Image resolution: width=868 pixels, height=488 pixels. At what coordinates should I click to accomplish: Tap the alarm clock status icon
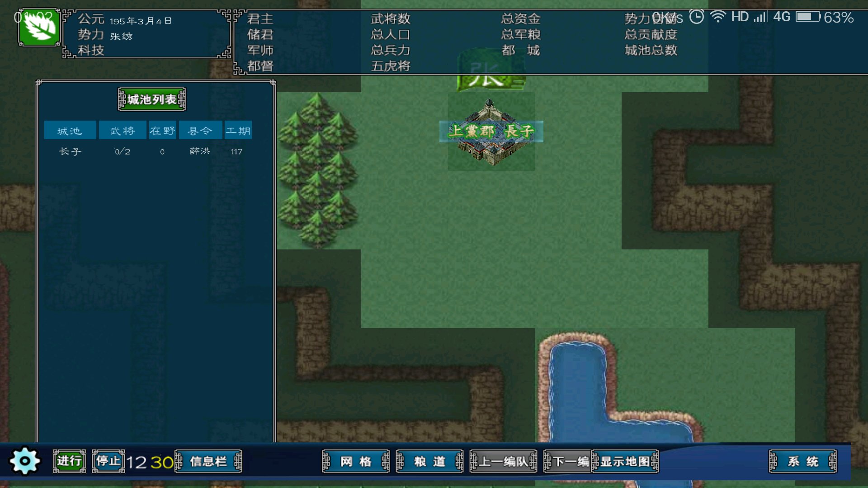[697, 17]
